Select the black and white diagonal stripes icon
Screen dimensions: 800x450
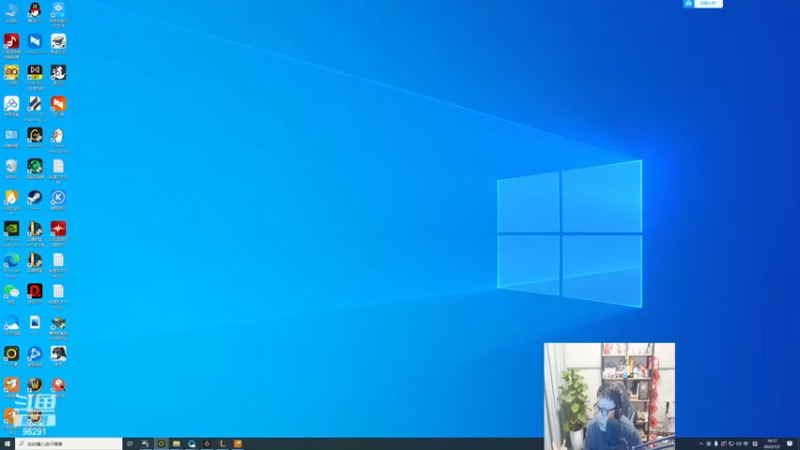[x=35, y=105]
